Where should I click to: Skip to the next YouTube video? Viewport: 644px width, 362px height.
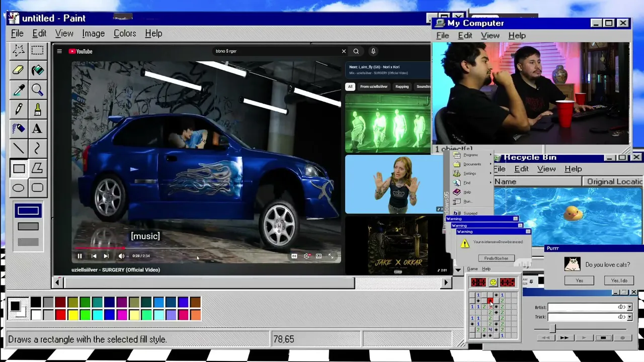(106, 256)
